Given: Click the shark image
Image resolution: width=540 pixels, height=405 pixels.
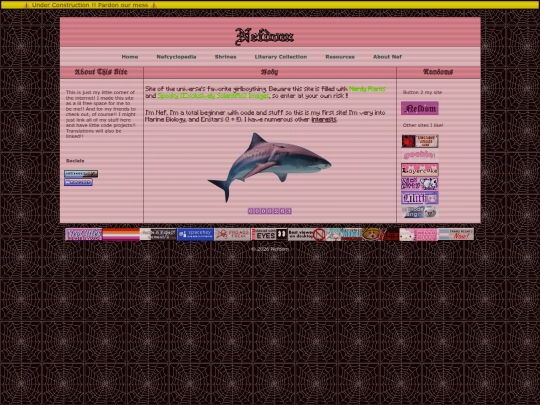Looking at the screenshot, I should pyautogui.click(x=269, y=167).
